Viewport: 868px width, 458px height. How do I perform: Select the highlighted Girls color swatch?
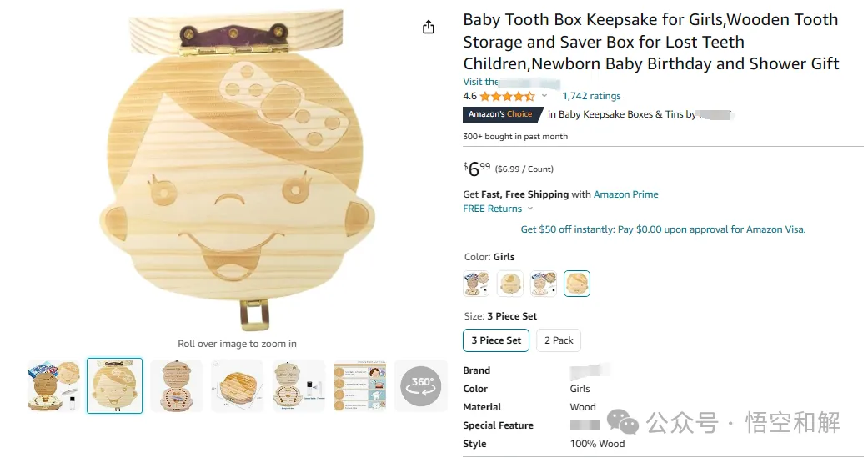click(577, 284)
